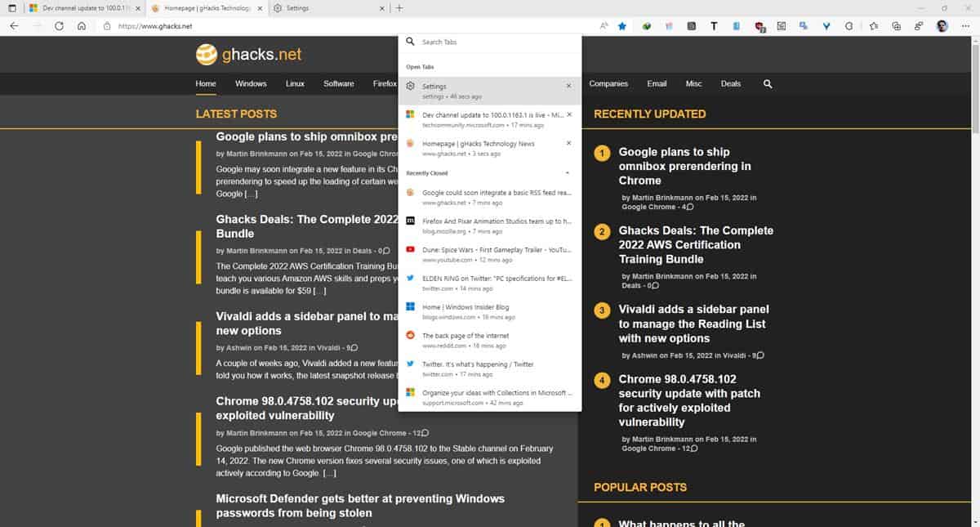Click the browser Home icon
980x527 pixels.
click(x=81, y=25)
